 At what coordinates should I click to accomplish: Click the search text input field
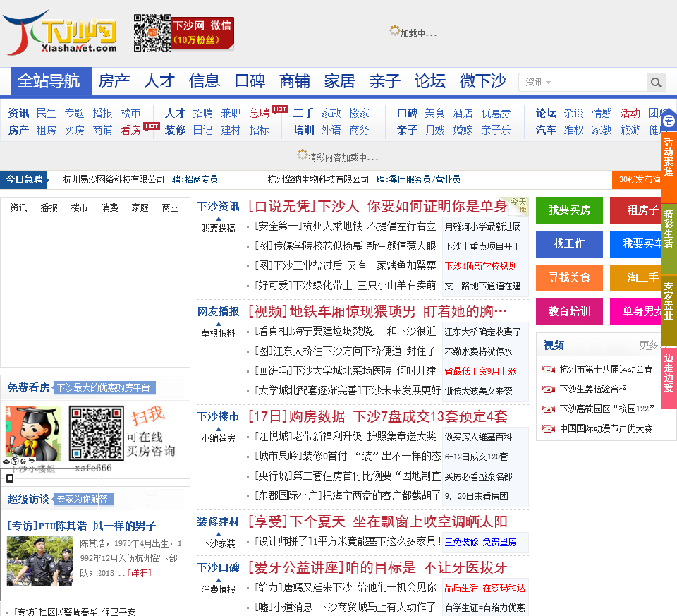click(599, 82)
